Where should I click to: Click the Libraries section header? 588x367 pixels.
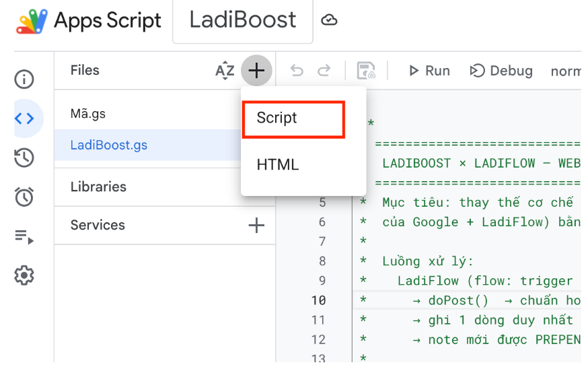(98, 187)
